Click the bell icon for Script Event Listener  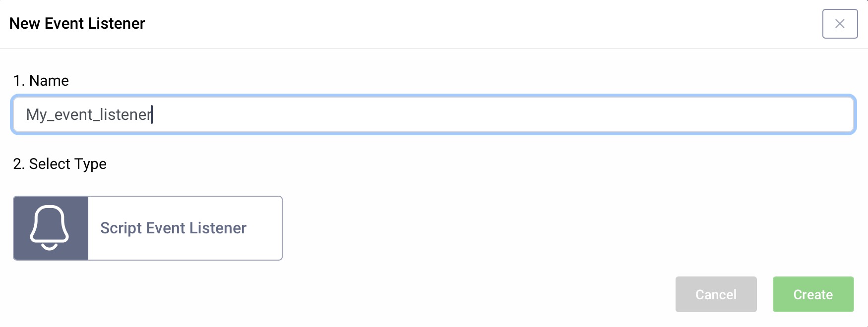pyautogui.click(x=50, y=228)
